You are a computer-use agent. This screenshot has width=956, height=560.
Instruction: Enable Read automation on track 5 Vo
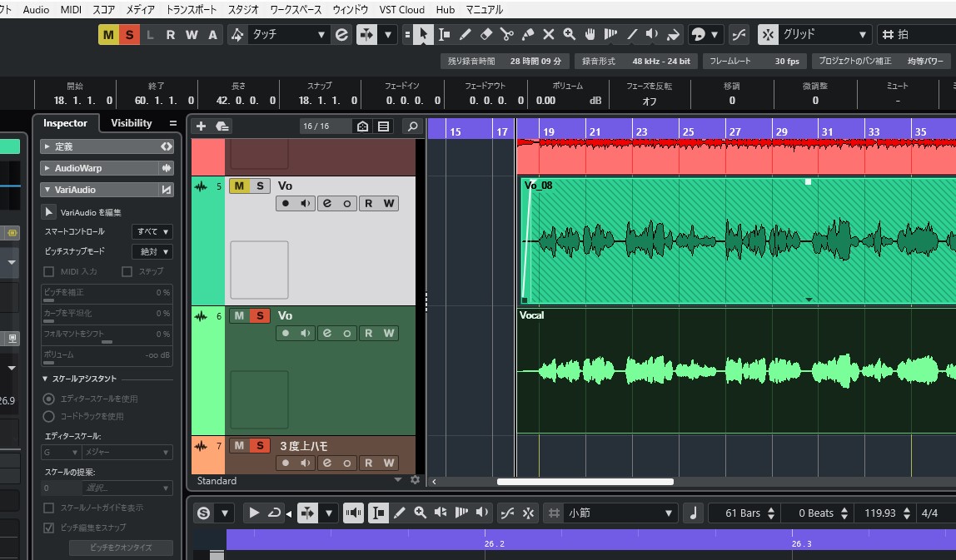tap(368, 204)
